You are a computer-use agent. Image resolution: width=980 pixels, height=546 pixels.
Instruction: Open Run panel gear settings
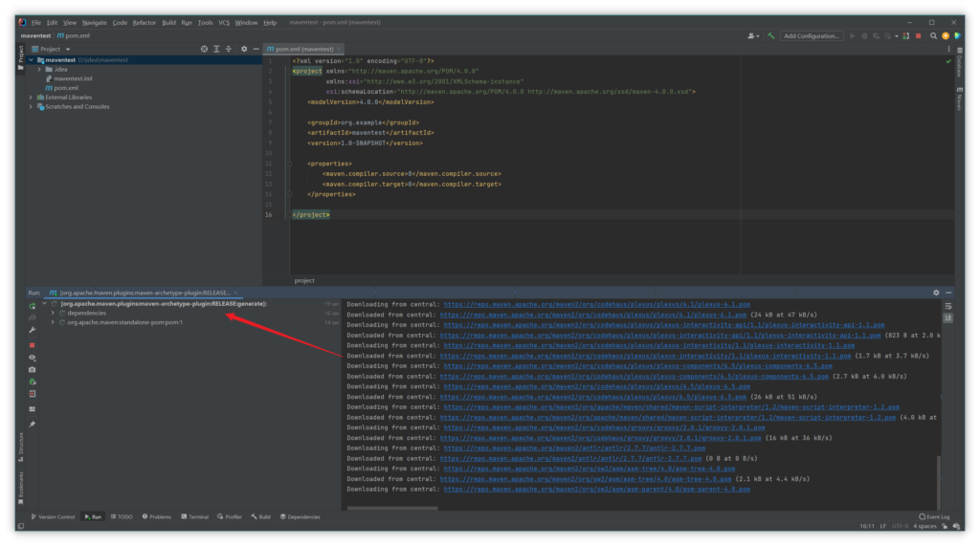(936, 293)
